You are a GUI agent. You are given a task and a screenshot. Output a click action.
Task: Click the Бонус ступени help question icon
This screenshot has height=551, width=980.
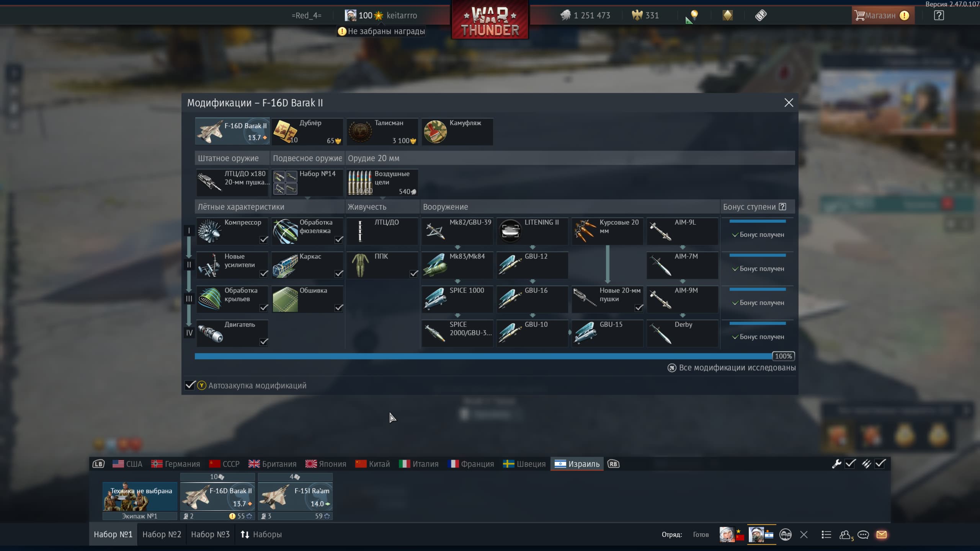[x=782, y=207]
